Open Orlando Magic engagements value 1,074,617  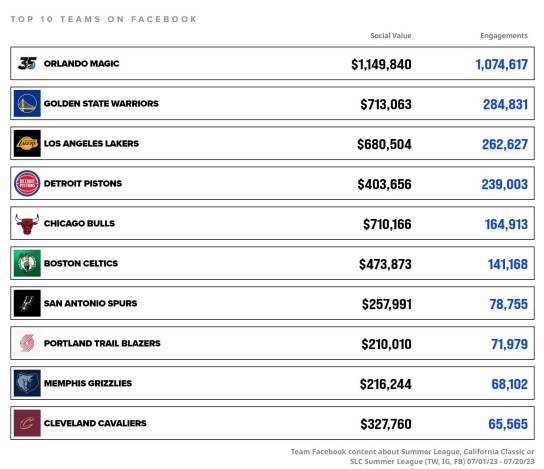501,64
